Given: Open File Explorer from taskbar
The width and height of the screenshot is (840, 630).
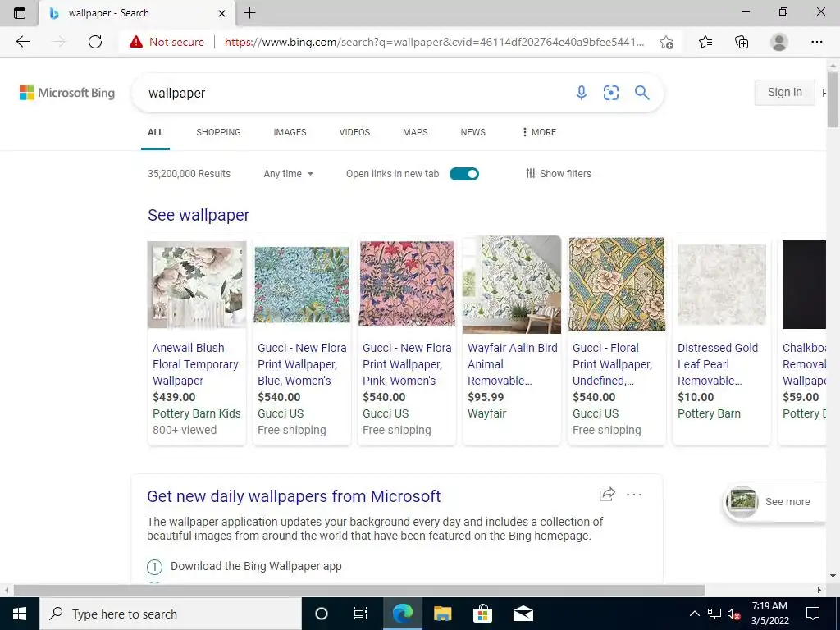Looking at the screenshot, I should pyautogui.click(x=442, y=614).
